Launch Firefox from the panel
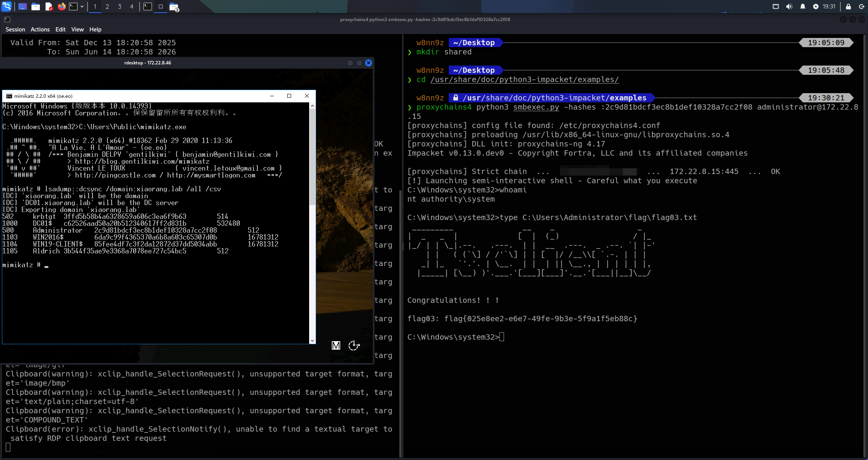Viewport: 868px width, 460px height. point(61,7)
